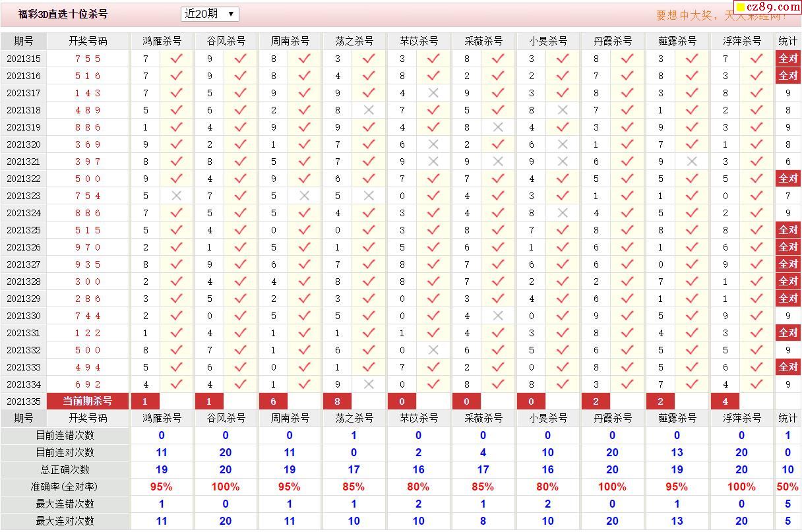Image resolution: width=802 pixels, height=532 pixels.
Task: Click the gray X in row 2021323 under 周南杀号
Action: [x=304, y=196]
